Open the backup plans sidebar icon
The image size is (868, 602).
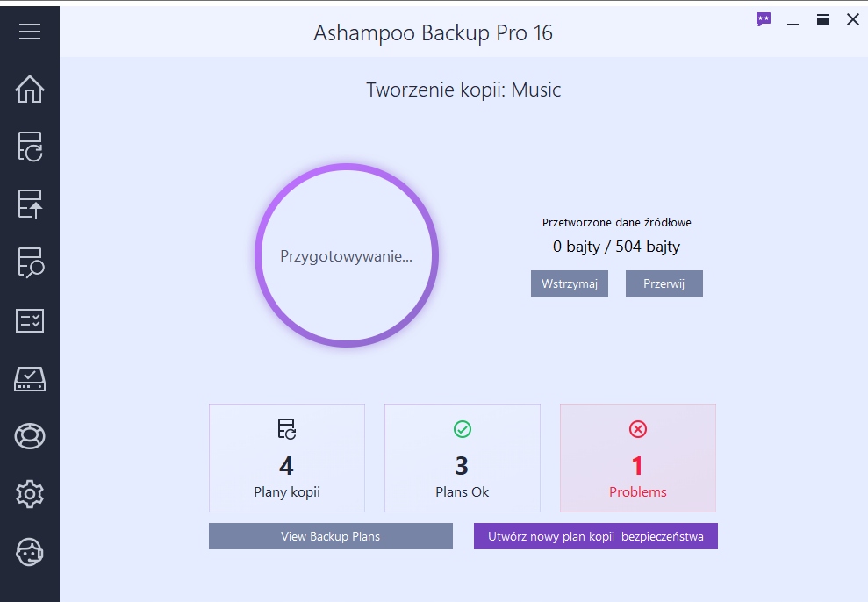tap(30, 147)
